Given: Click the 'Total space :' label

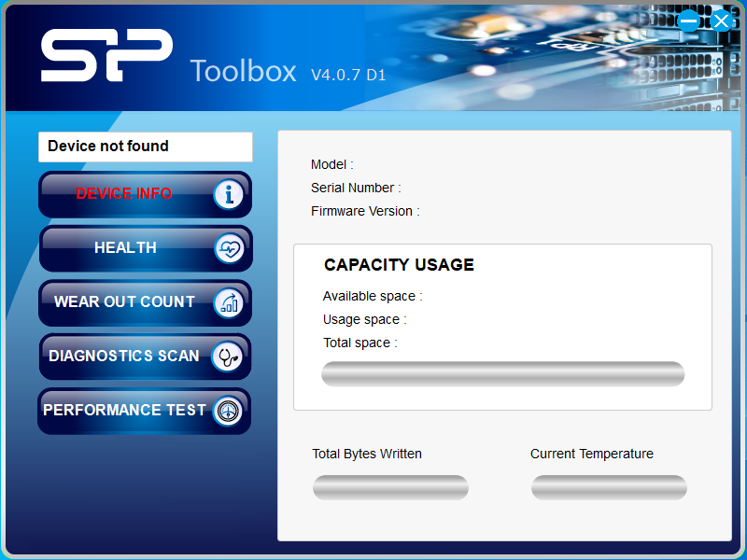Looking at the screenshot, I should 360,343.
